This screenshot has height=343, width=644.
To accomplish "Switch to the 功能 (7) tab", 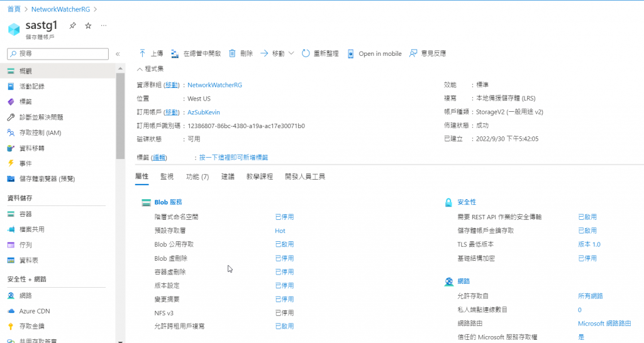I will tap(197, 177).
